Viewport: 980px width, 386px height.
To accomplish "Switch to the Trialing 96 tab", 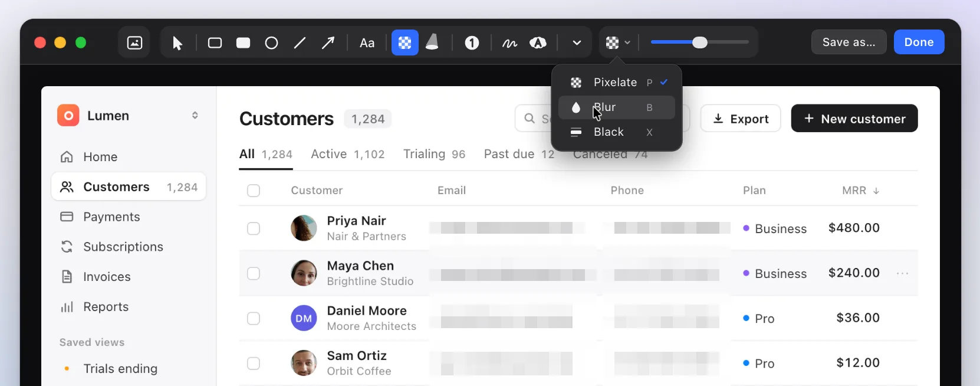I will [x=434, y=155].
